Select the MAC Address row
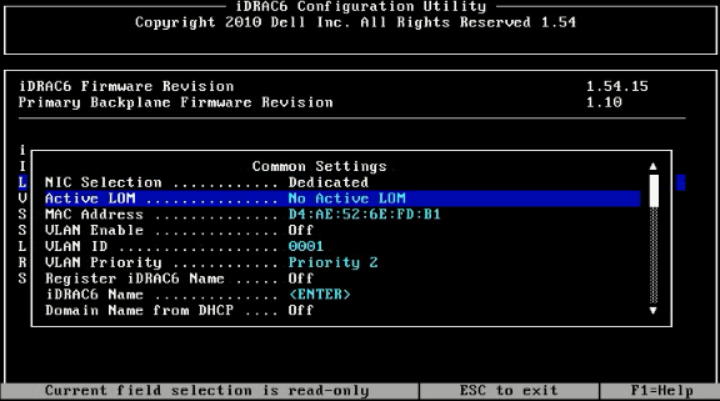 pyautogui.click(x=342, y=215)
